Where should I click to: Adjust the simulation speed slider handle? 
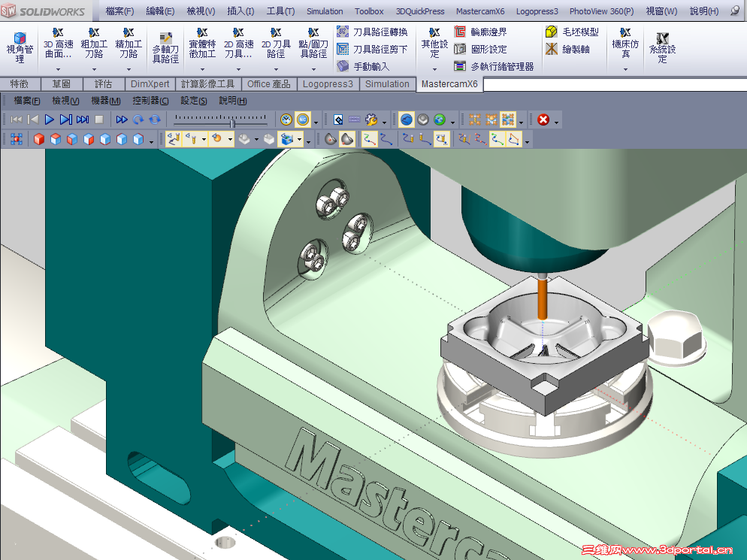pyautogui.click(x=232, y=123)
